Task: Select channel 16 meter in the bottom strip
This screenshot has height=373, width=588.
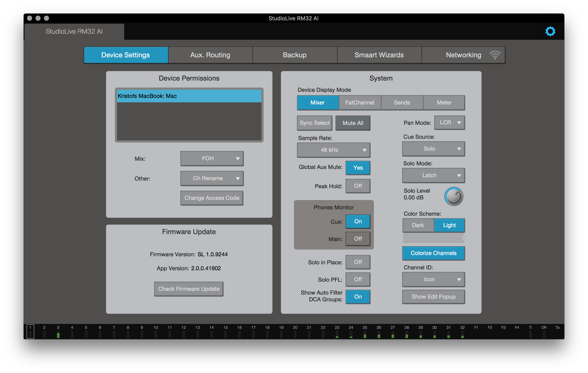Action: [x=239, y=331]
